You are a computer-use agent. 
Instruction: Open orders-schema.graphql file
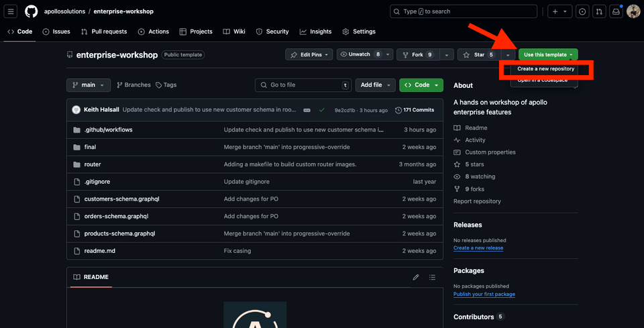[116, 216]
